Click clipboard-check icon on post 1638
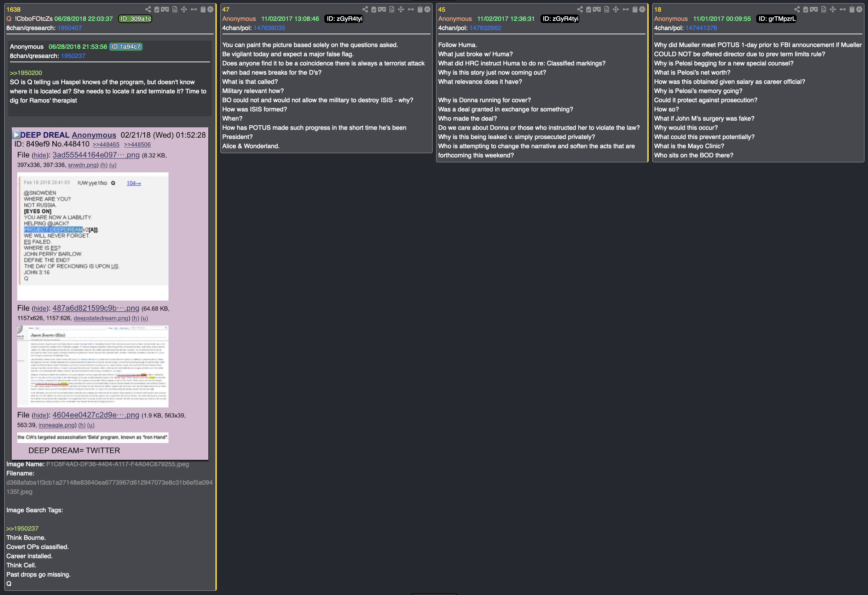This screenshot has width=868, height=595. 157,9
